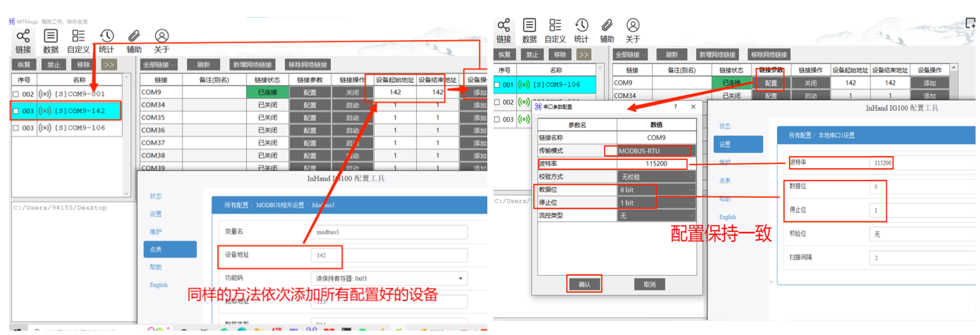Select the highlighted 点表 tab in InHand tool

[170, 249]
